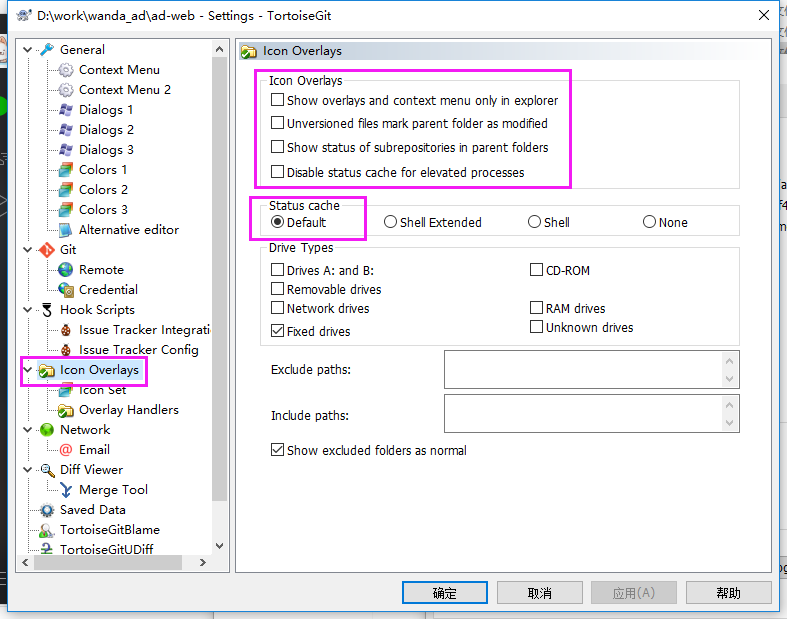Click the Dialogs 3 windows icon
The width and height of the screenshot is (787, 619).
point(66,150)
